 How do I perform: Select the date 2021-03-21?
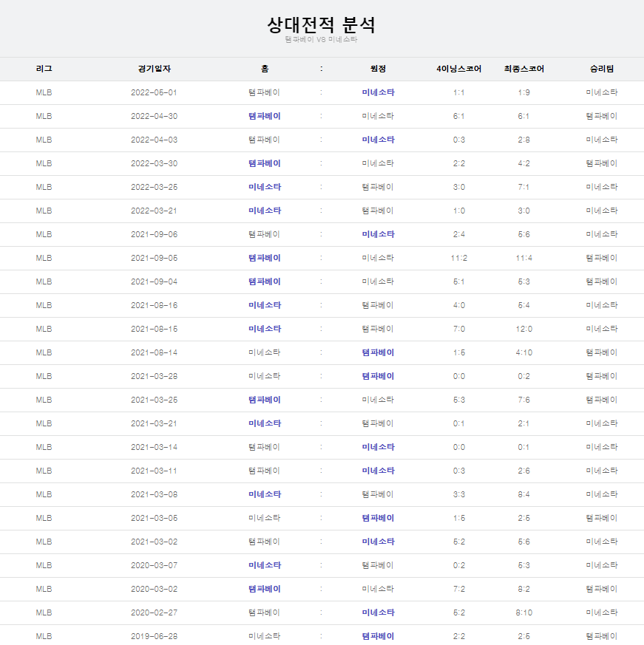pos(155,423)
